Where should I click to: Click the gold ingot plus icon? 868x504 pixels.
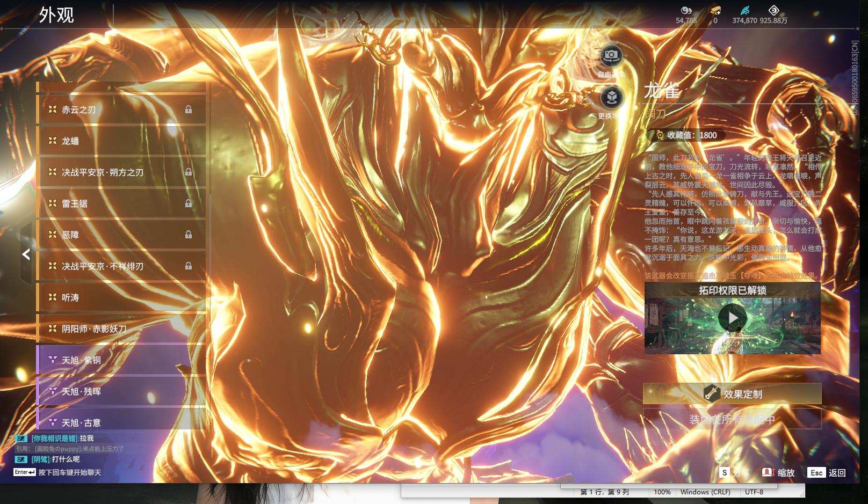715,10
